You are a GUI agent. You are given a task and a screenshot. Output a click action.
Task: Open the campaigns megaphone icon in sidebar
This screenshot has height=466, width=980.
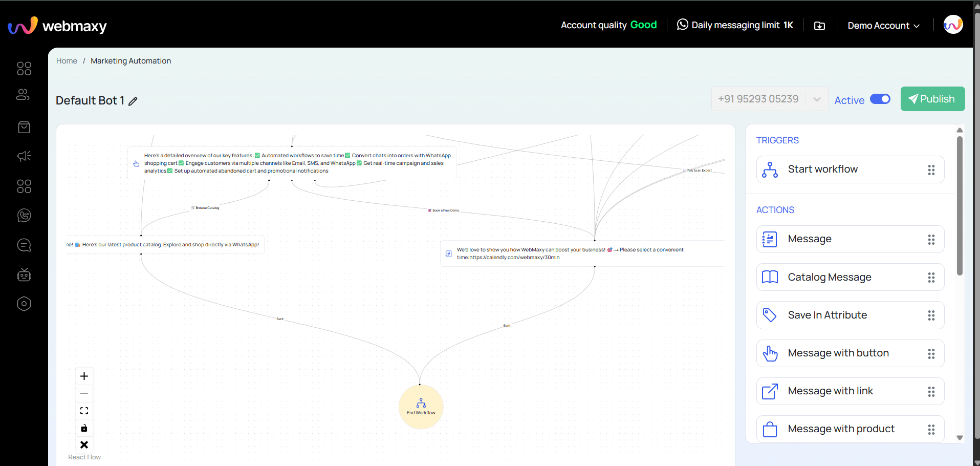24,156
